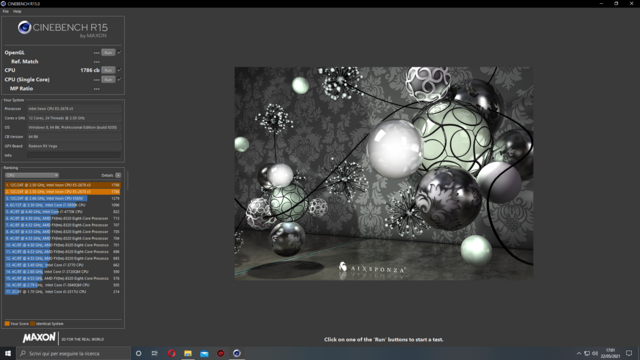Click the Windows taskbar search box

point(73,353)
